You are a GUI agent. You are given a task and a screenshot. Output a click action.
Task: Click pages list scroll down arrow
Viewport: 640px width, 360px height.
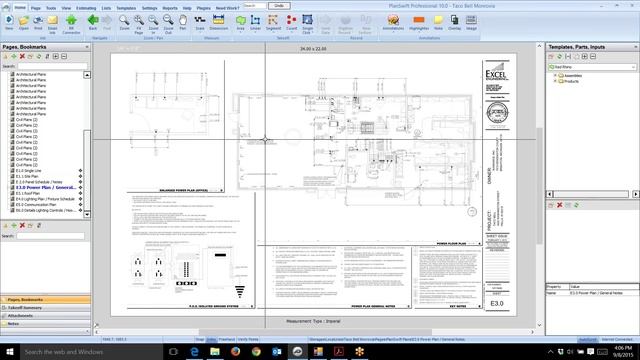87,214
